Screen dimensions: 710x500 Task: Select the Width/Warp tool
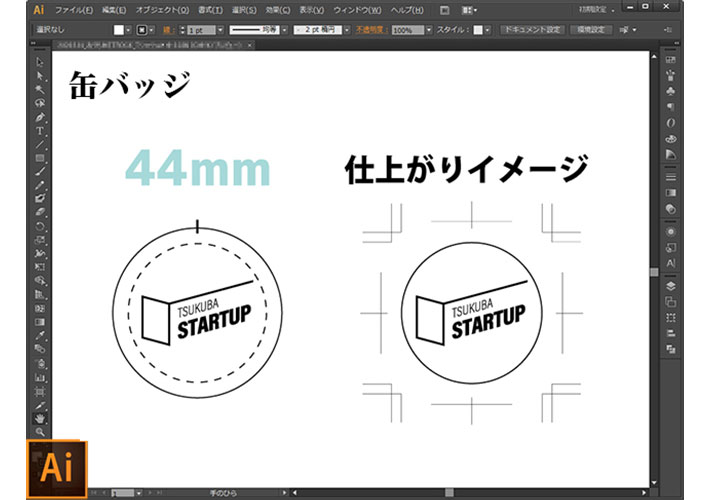(x=40, y=253)
